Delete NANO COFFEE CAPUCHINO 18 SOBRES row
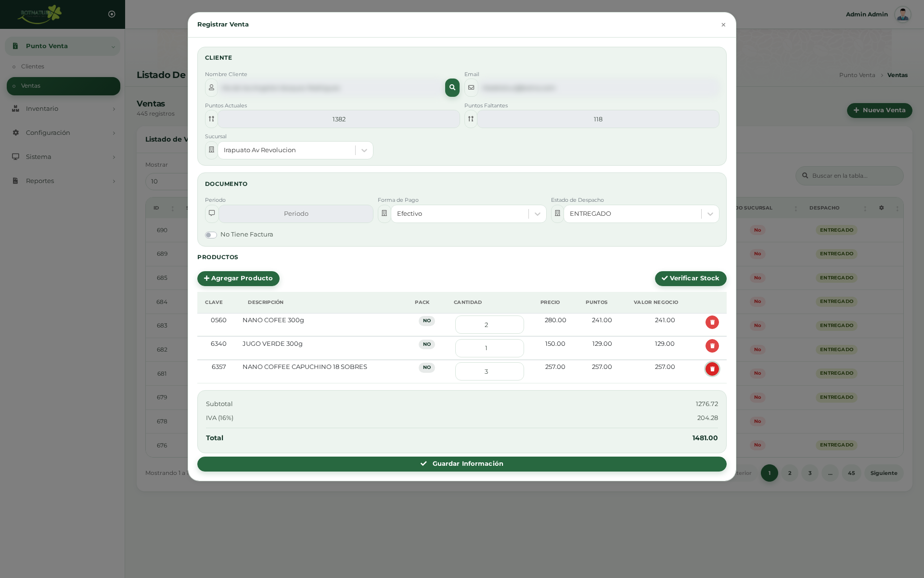 tap(712, 369)
